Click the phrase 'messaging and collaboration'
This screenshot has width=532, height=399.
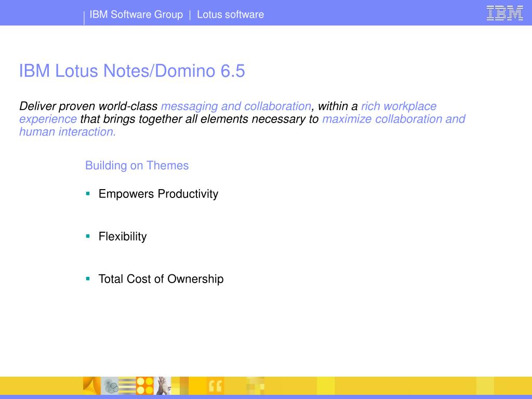[236, 106]
